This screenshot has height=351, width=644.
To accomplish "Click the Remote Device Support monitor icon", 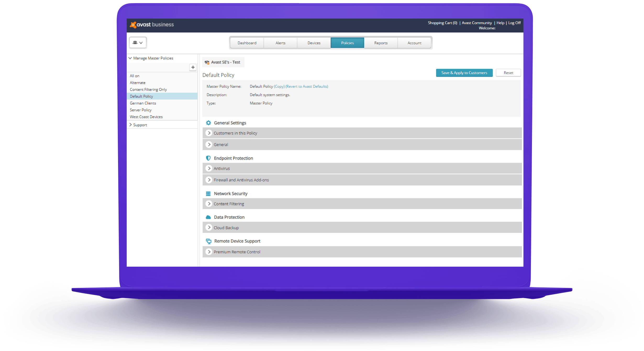I will (209, 241).
